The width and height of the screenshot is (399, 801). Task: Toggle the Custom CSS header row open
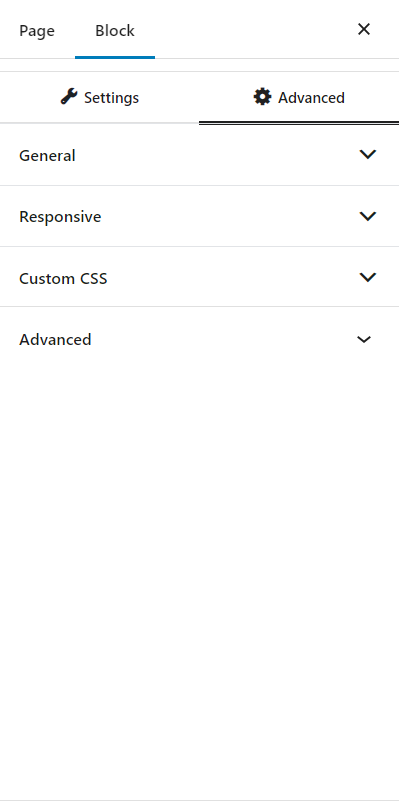tap(199, 277)
